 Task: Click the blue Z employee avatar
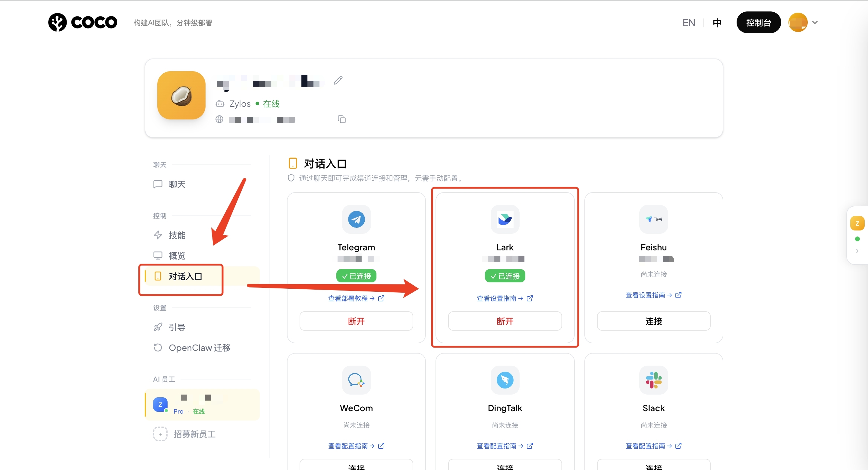[160, 405]
